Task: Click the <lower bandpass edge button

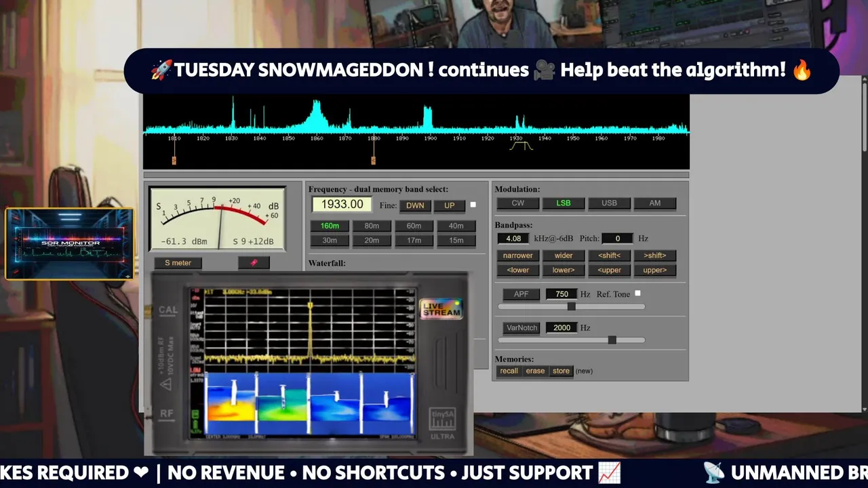Action: click(x=518, y=270)
